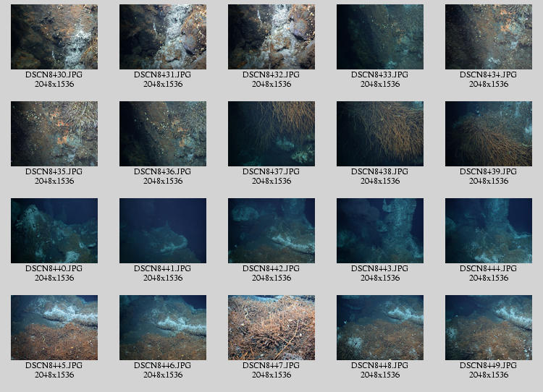
Task: Click the DSCN8439.JPG photo thumbnail
Action: click(x=488, y=134)
